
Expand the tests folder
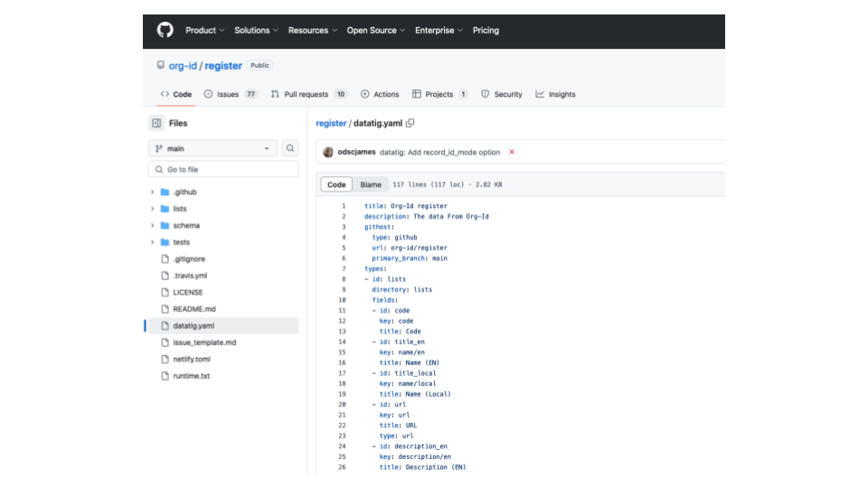(x=152, y=242)
